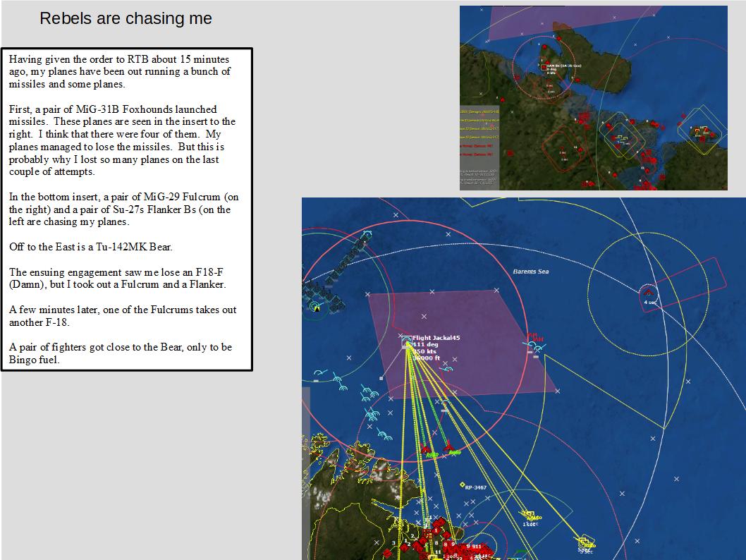Click the Flight Jackal45 label text
This screenshot has width=746, height=560.
[x=436, y=338]
